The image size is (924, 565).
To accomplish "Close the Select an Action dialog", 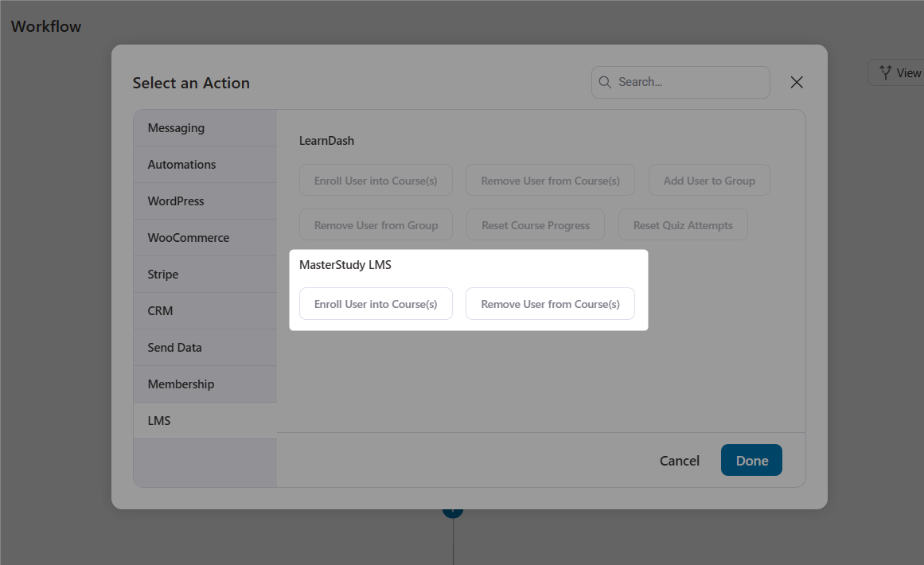I will 797,83.
